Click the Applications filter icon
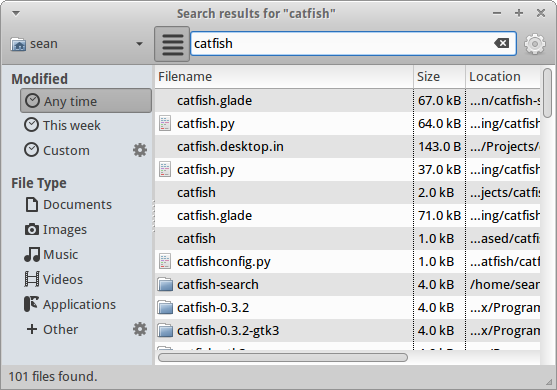The height and width of the screenshot is (390, 557). pyautogui.click(x=31, y=304)
